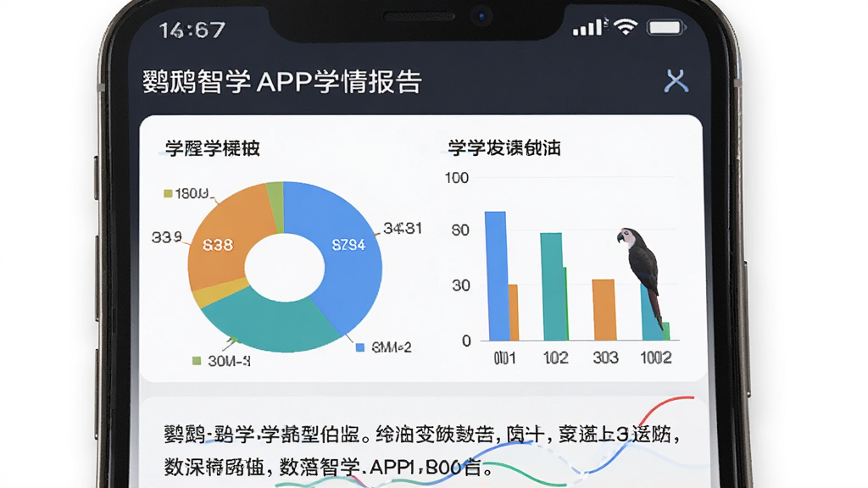Tap the 339 data label left of donut
The width and height of the screenshot is (868, 488).
(x=167, y=237)
